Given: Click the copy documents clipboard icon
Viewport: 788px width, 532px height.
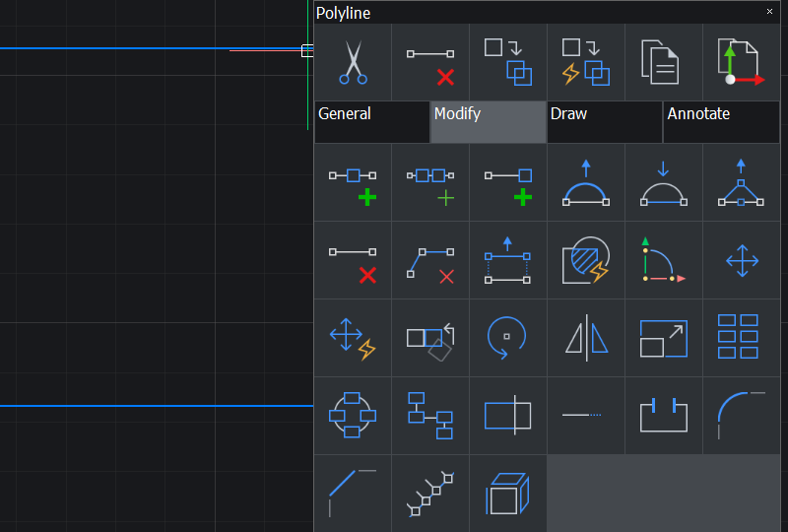Looking at the screenshot, I should [x=663, y=62].
